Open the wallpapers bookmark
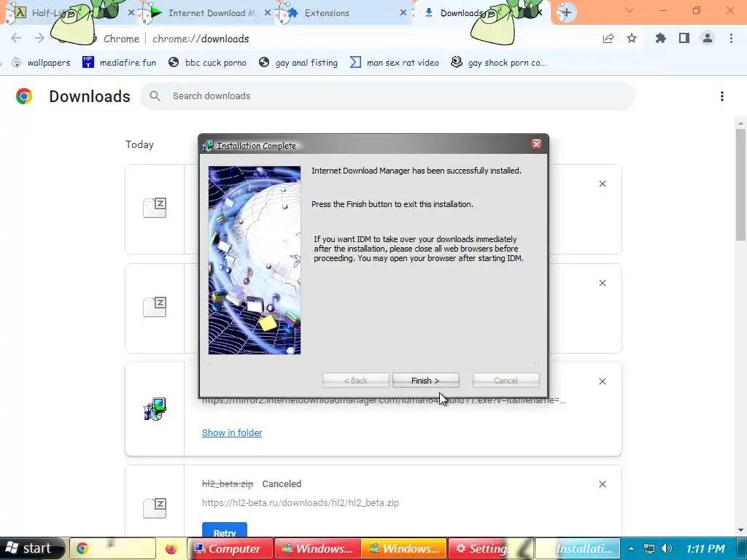This screenshot has width=747, height=560. [x=41, y=63]
